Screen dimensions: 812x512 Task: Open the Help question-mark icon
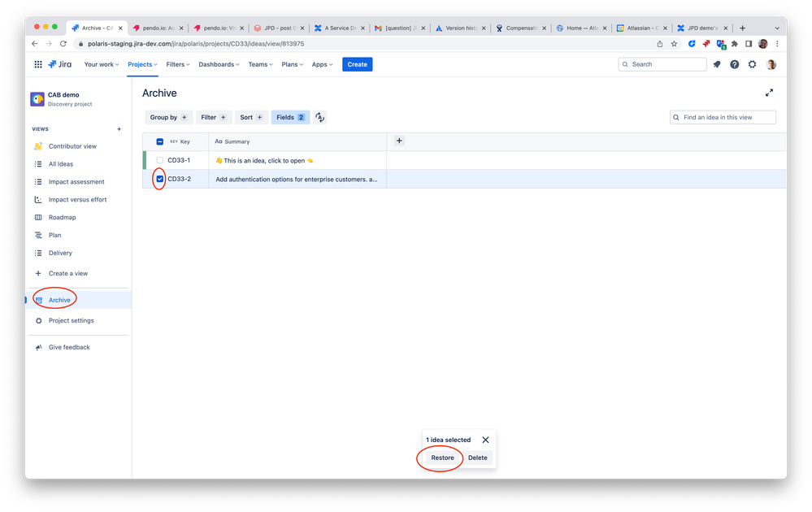pos(735,63)
